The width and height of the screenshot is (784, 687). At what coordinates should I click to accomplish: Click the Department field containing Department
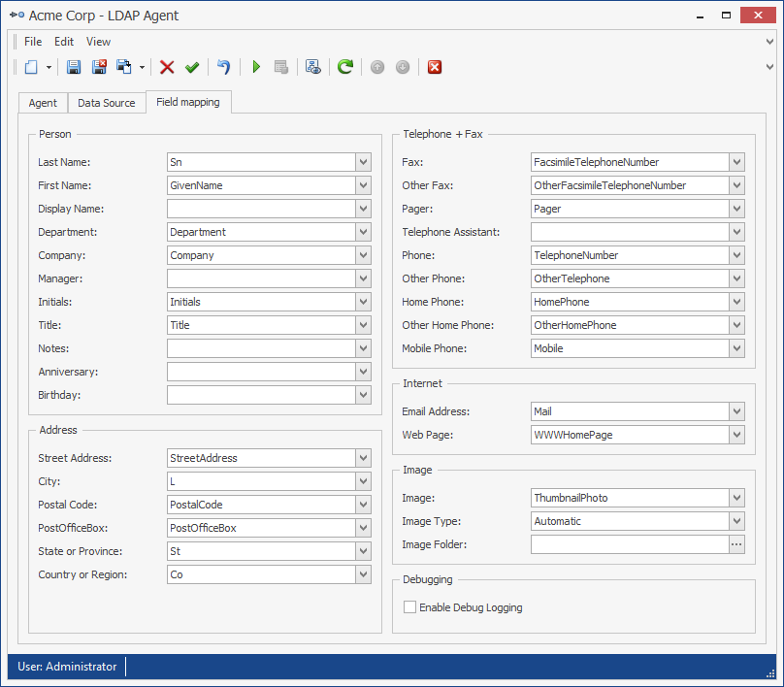[261, 232]
